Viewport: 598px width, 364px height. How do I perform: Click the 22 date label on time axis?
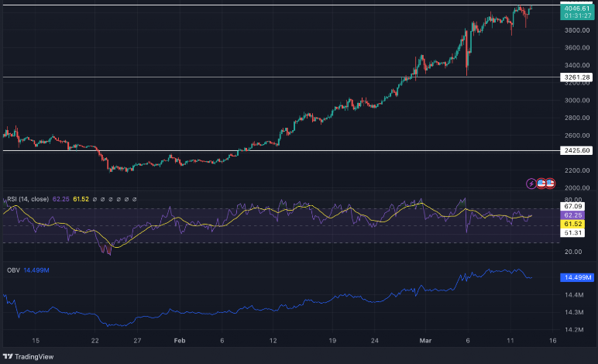tap(95, 340)
